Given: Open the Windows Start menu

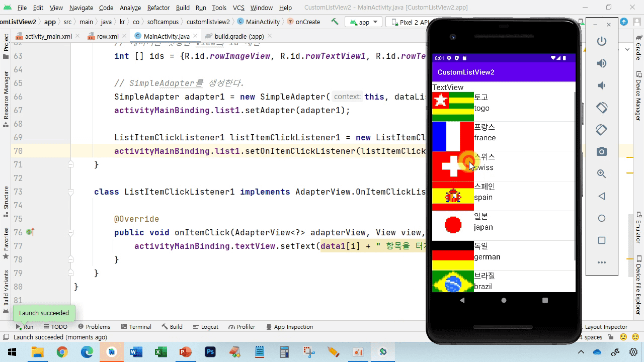Looking at the screenshot, I should coord(12,352).
